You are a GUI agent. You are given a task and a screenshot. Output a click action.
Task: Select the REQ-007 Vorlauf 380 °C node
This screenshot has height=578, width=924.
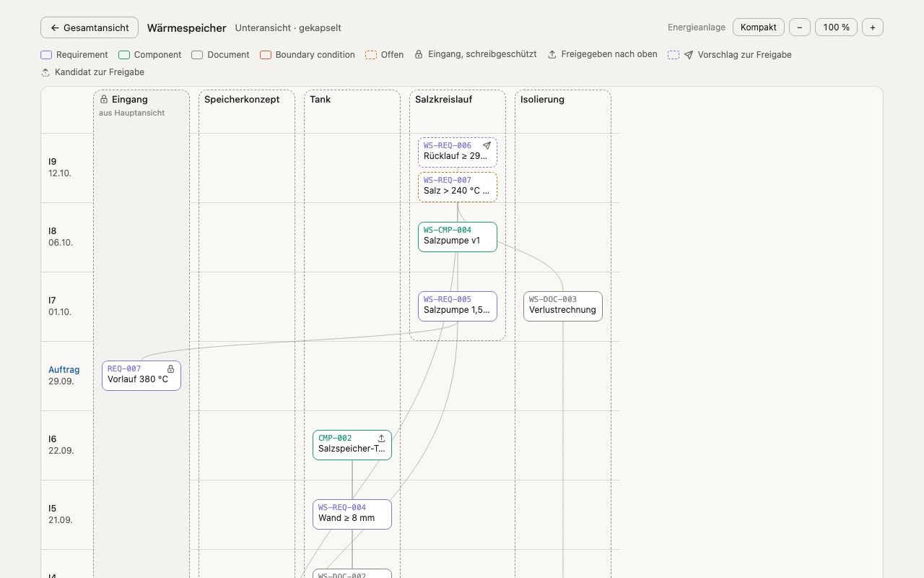pos(141,376)
